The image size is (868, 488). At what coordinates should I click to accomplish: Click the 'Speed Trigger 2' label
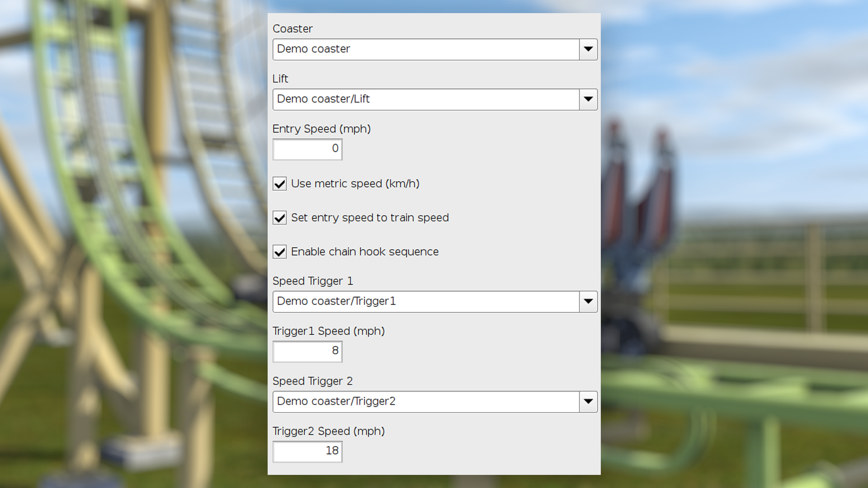point(313,381)
